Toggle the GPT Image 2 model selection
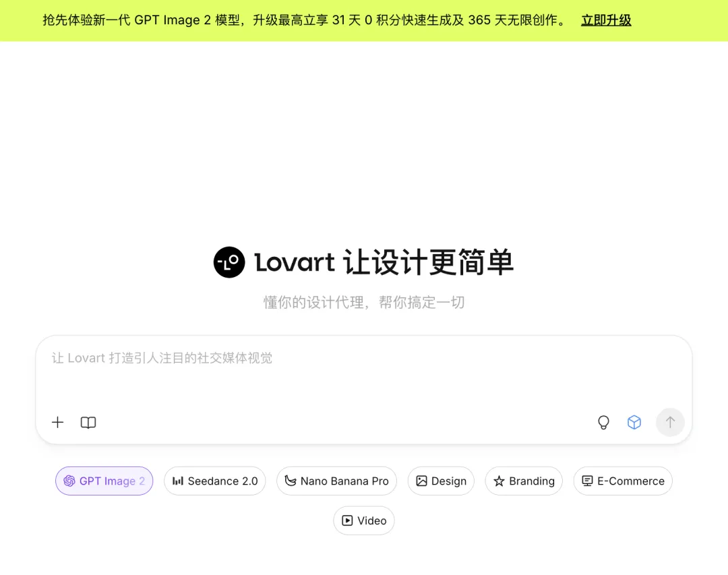This screenshot has height=575, width=728. click(104, 481)
